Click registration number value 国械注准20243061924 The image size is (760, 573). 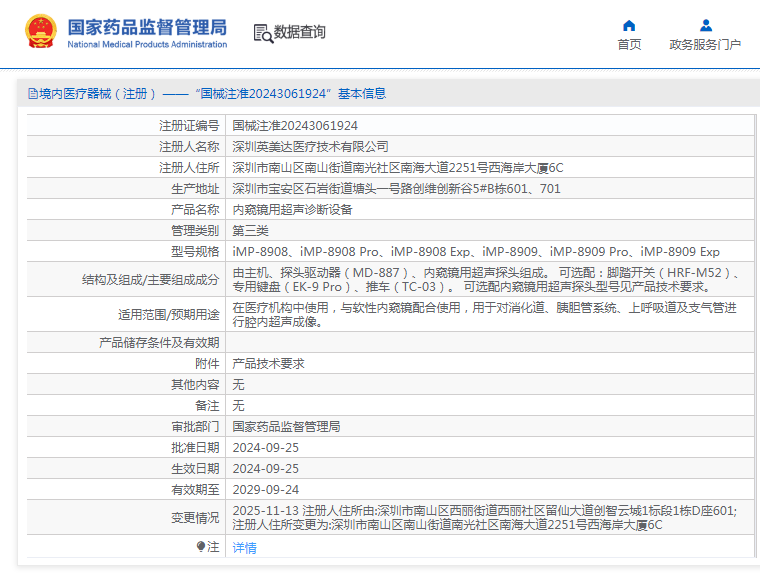(x=295, y=126)
